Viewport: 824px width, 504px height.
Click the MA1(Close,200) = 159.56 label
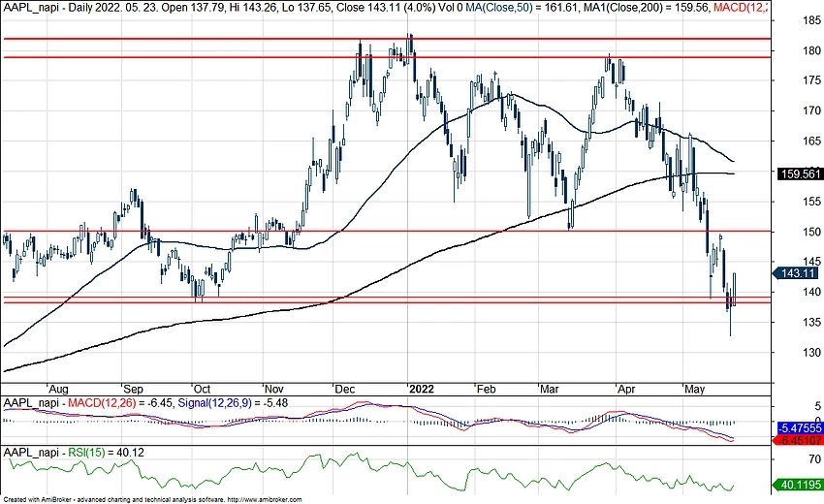(647, 8)
